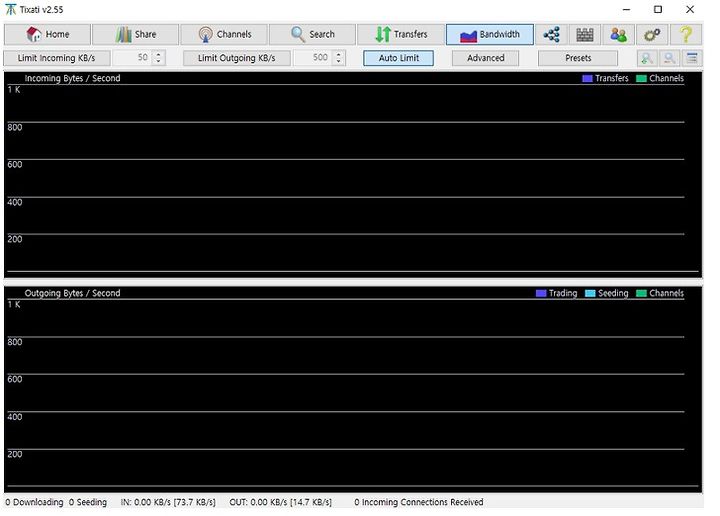The width and height of the screenshot is (720, 516).
Task: Open the Transfers tab
Action: point(401,34)
